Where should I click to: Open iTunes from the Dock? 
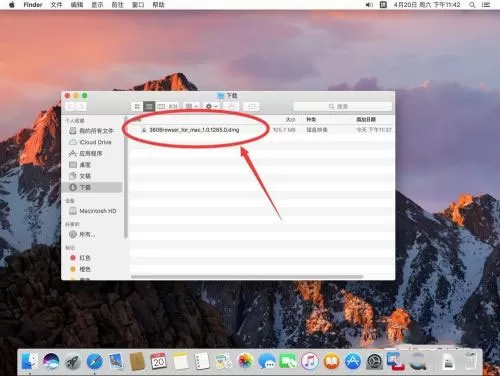(x=310, y=361)
